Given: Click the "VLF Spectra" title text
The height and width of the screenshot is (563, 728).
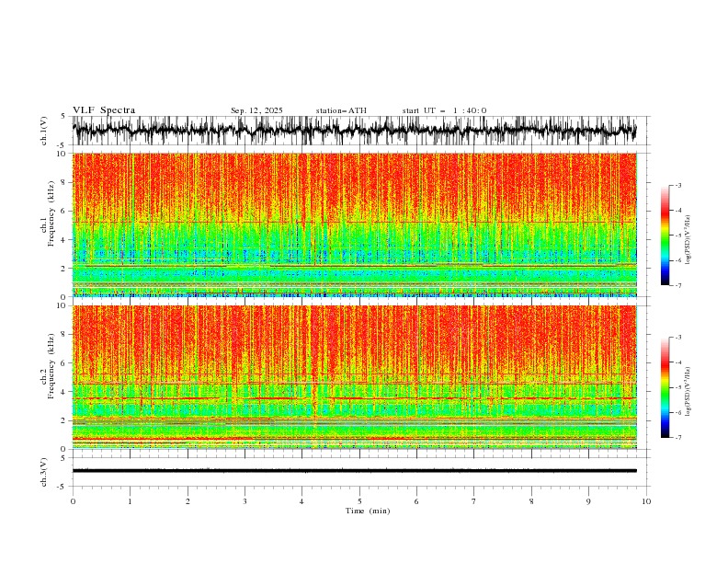Looking at the screenshot, I should tap(104, 110).
